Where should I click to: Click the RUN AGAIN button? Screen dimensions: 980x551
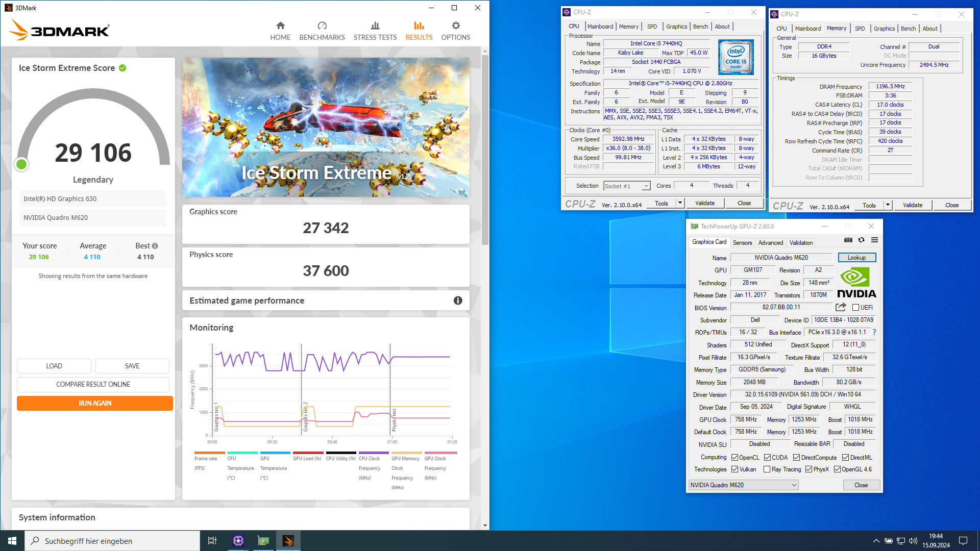point(95,403)
